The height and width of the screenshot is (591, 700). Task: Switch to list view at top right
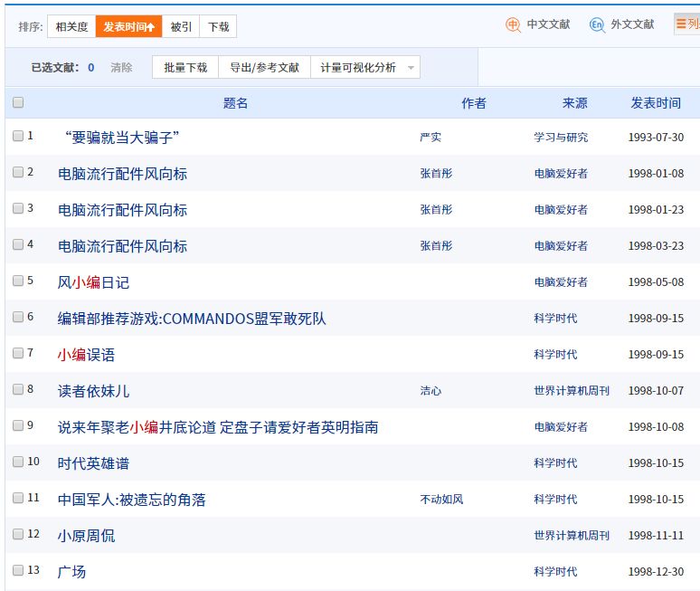coord(687,25)
